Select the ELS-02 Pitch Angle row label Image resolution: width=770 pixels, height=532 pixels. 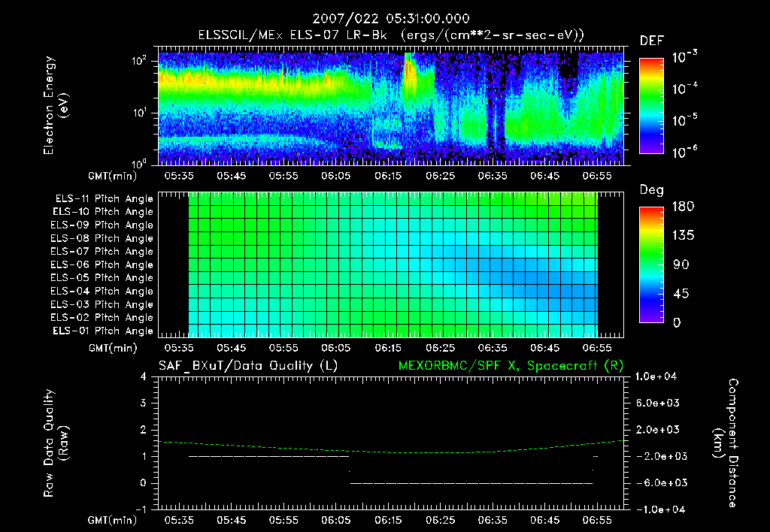tap(102, 318)
